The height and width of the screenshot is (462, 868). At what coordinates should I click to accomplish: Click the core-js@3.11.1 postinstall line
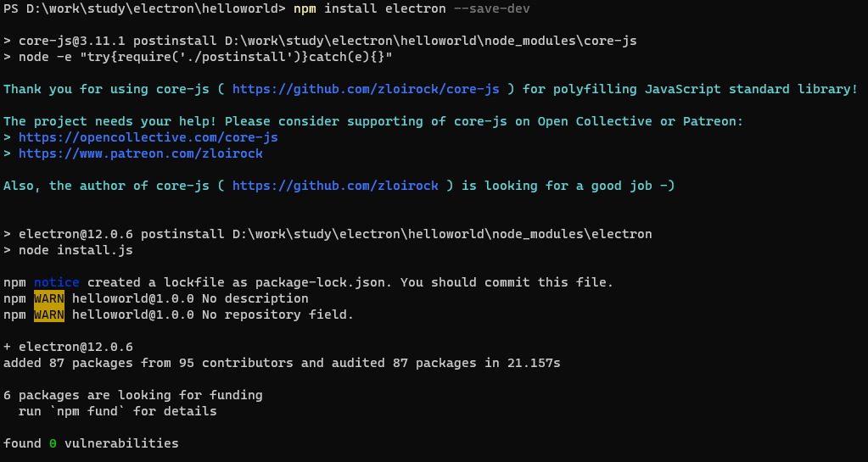click(x=320, y=41)
